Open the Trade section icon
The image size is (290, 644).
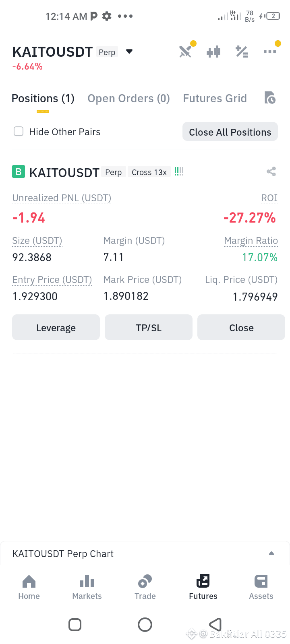[x=145, y=581]
